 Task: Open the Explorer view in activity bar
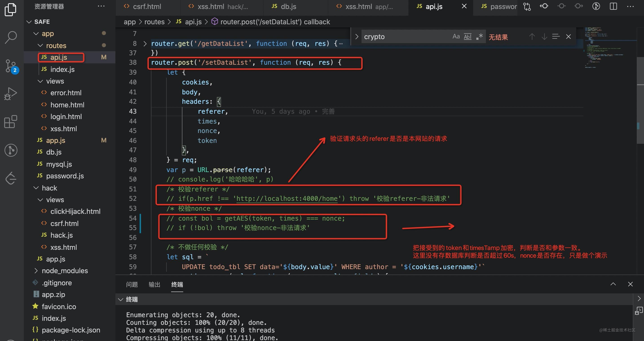pos(11,10)
